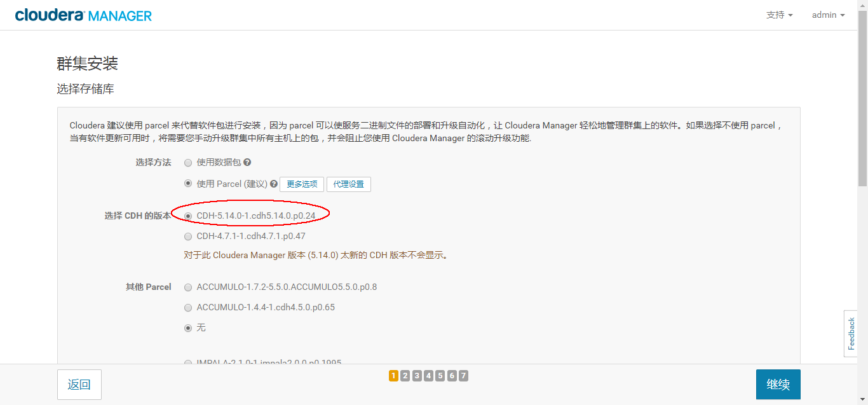Select 使用 Parcel (建议) radio button

pyautogui.click(x=188, y=184)
